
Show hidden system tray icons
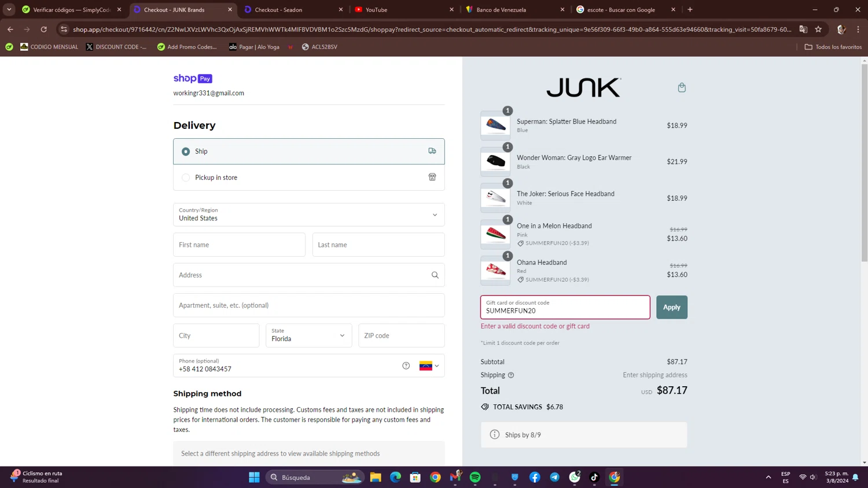(x=768, y=478)
